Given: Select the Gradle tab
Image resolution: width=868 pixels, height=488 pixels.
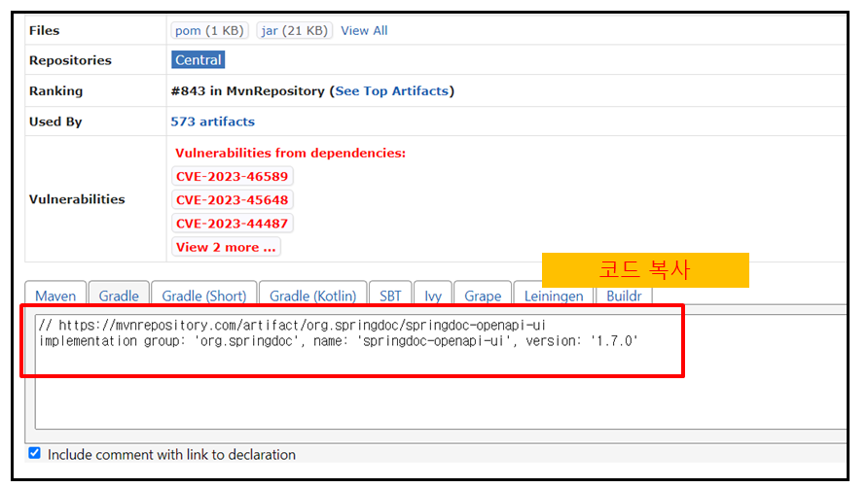Looking at the screenshot, I should pyautogui.click(x=119, y=296).
